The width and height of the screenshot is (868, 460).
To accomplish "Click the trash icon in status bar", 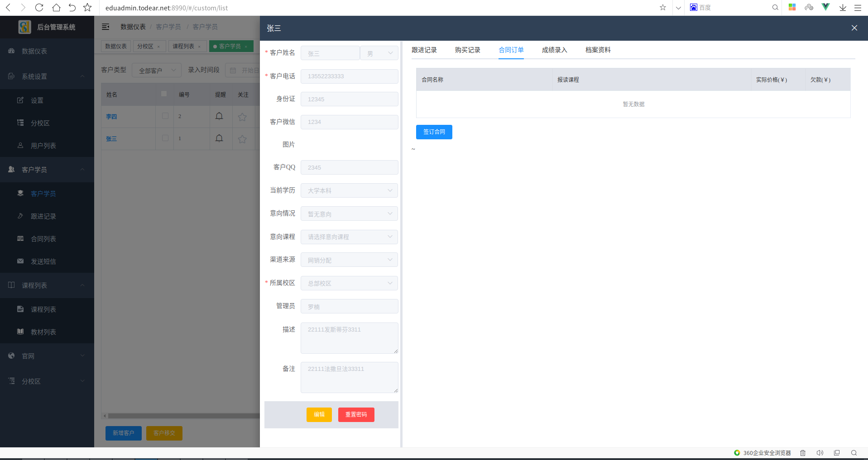I will pyautogui.click(x=803, y=453).
